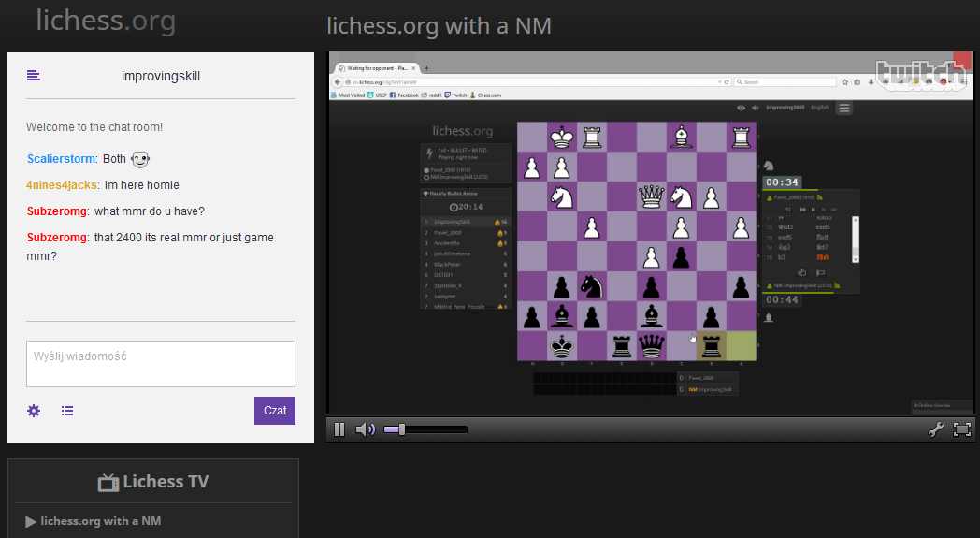This screenshot has height=538, width=980.
Task: Click the play arrow beside 'lichess.org with a NM'
Action: (30, 522)
